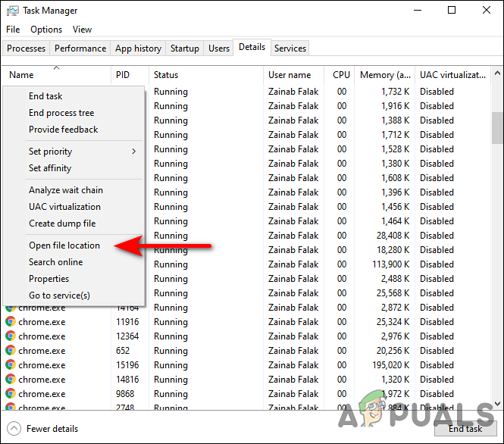This screenshot has width=504, height=444.
Task: Click memory value 2,488 K
Action: (396, 279)
